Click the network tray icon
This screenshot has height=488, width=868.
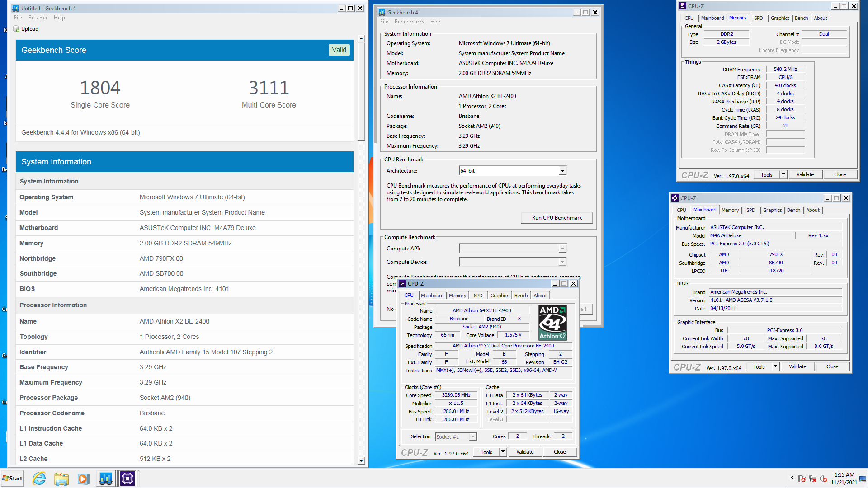tap(813, 479)
